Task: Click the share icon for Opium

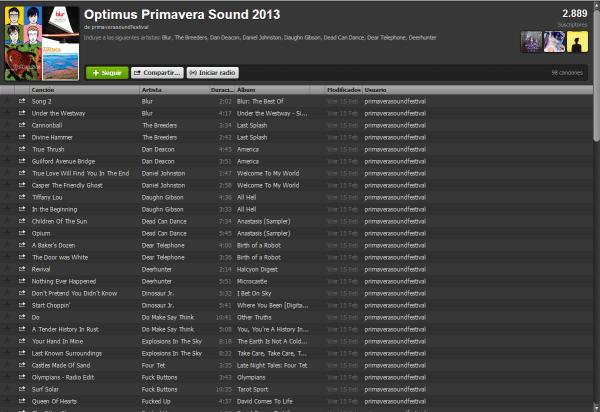Action: pos(22,233)
